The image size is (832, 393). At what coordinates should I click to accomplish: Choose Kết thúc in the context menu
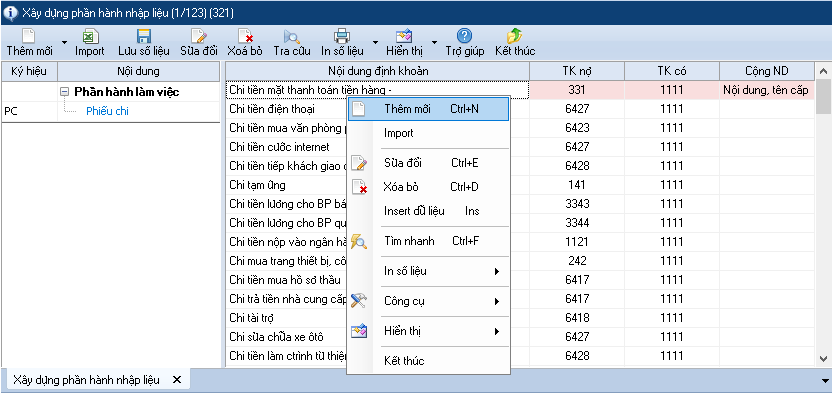click(x=428, y=362)
